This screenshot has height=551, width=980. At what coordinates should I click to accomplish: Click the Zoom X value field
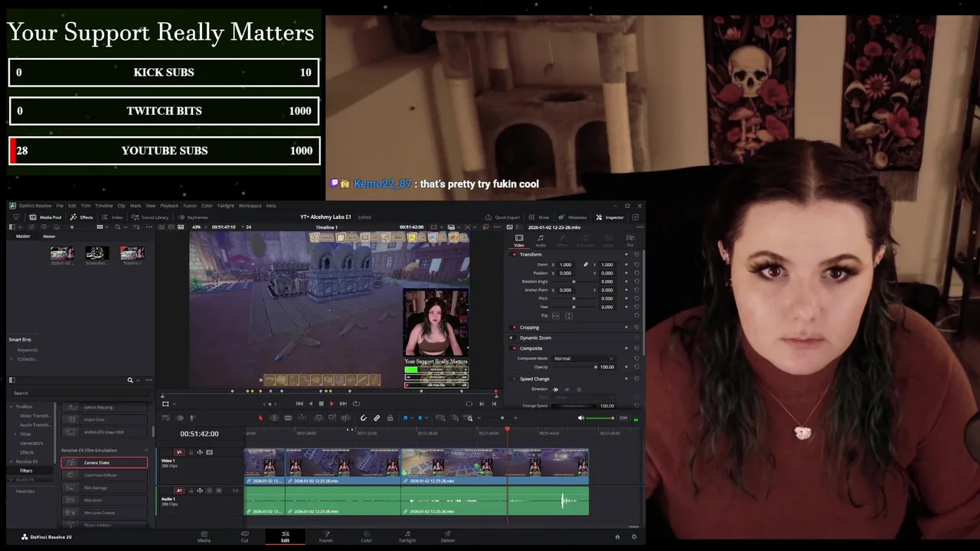pos(566,265)
